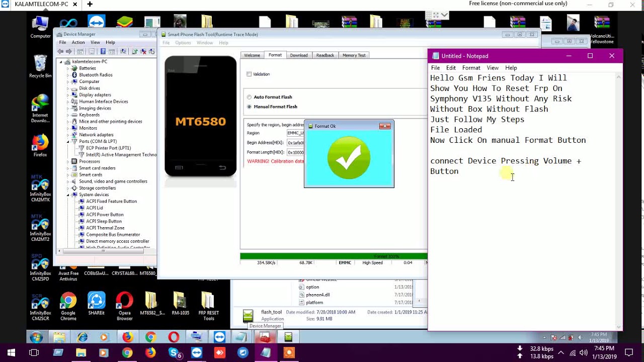The image size is (644, 362).
Task: Launch InfinityBox CM2SPD desktop shortcut
Action: point(40,267)
